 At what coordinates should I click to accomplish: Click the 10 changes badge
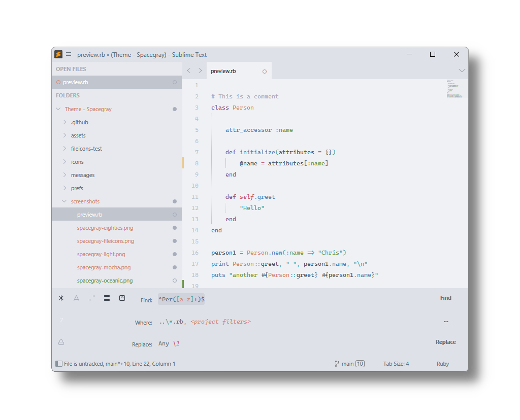click(x=360, y=364)
